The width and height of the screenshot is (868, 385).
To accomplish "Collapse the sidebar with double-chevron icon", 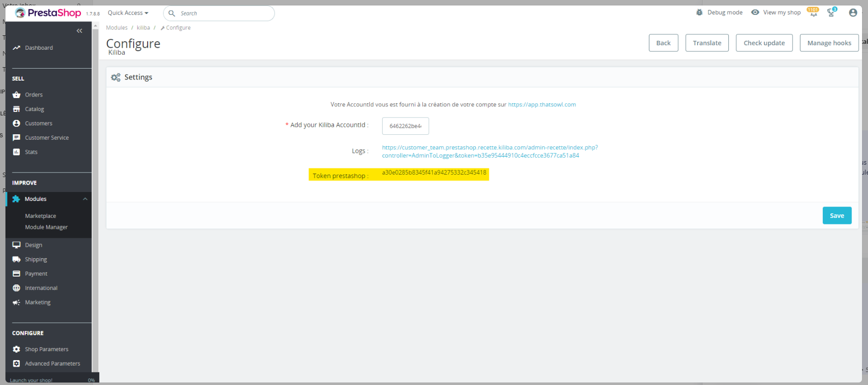I will pos(79,31).
